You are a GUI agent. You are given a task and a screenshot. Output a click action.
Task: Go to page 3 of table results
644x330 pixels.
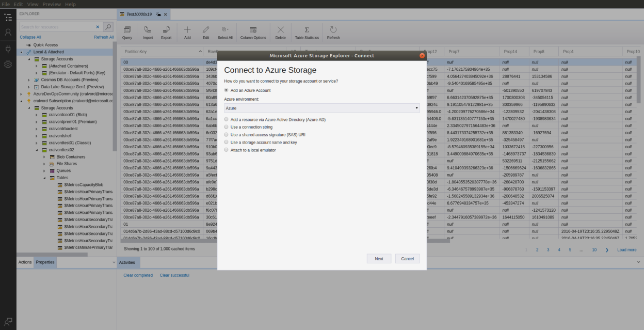(x=548, y=250)
